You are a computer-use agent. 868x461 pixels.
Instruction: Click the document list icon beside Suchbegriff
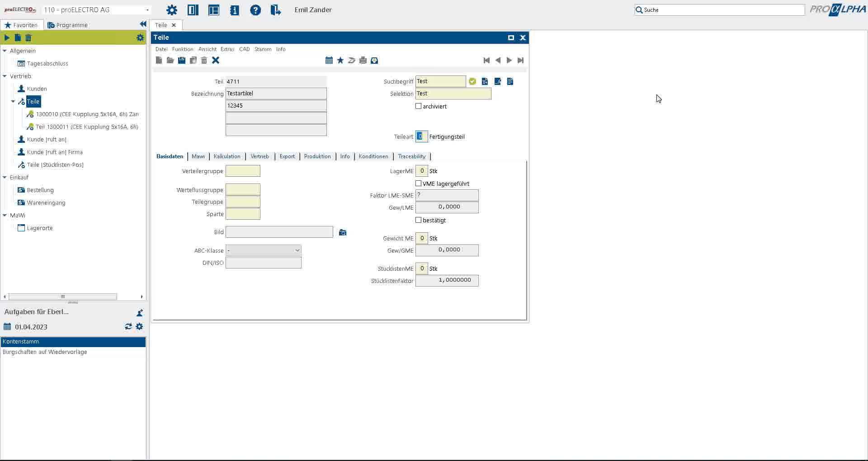(510, 81)
